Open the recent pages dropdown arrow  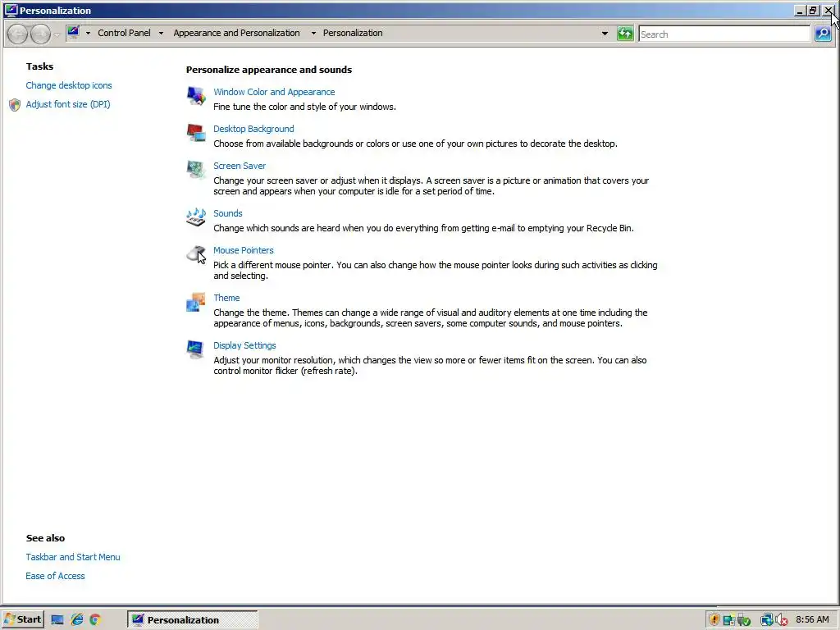(x=57, y=34)
